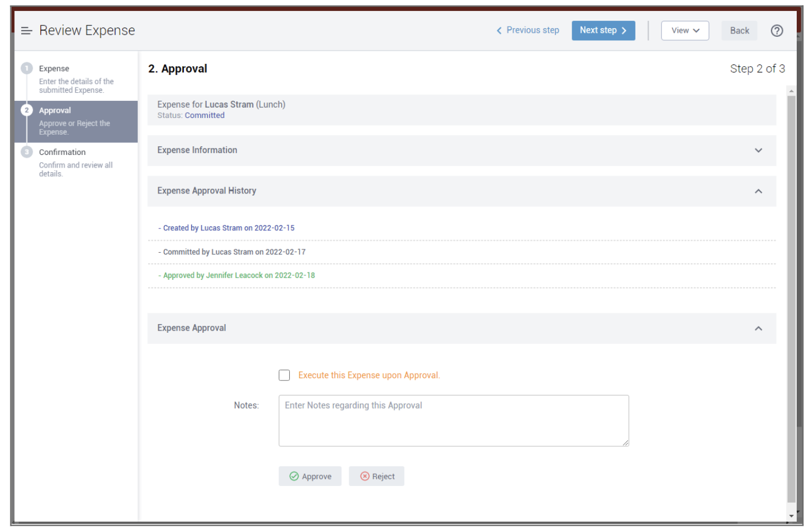810x532 pixels.
Task: Open the View dropdown
Action: coord(684,31)
